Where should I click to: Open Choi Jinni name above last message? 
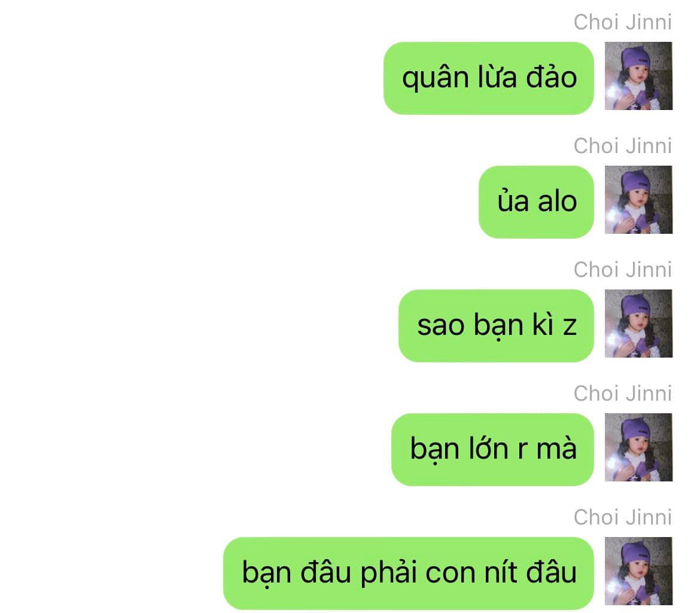[x=623, y=517]
